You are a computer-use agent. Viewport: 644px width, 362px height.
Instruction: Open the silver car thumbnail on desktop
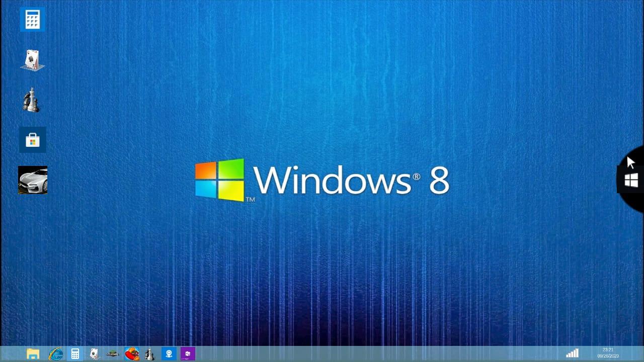point(33,180)
